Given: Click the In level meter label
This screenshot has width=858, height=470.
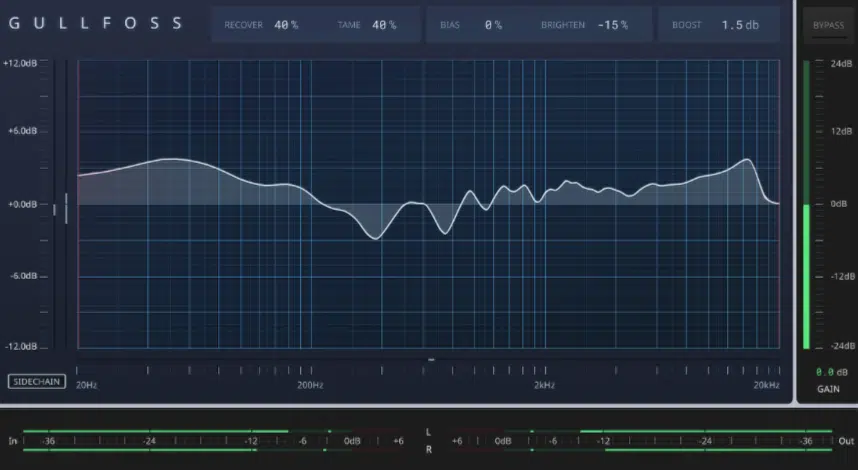Looking at the screenshot, I should click(x=13, y=441).
